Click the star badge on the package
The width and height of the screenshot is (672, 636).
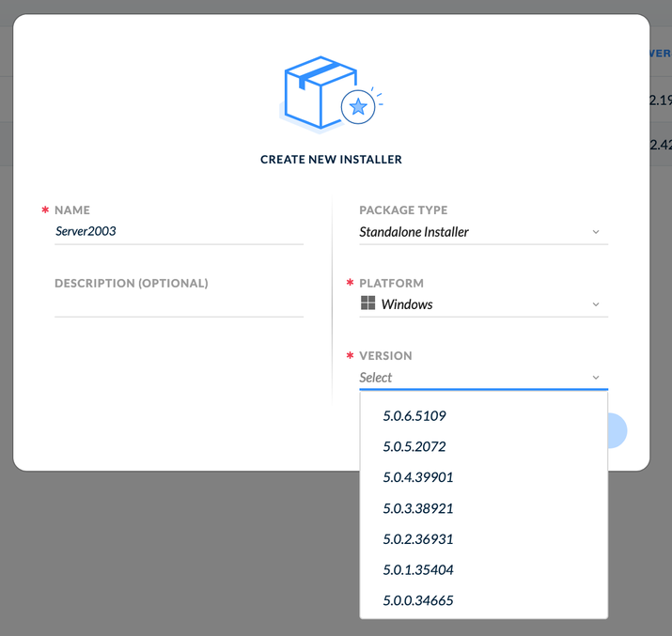point(358,107)
